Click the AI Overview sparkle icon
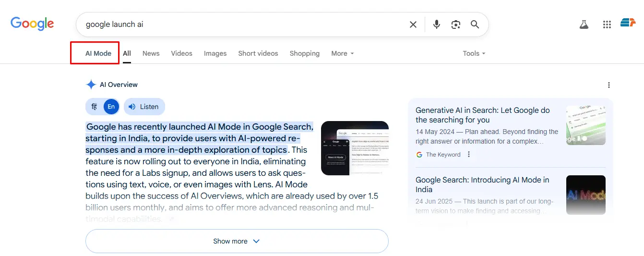This screenshot has height=256, width=644. click(x=91, y=85)
